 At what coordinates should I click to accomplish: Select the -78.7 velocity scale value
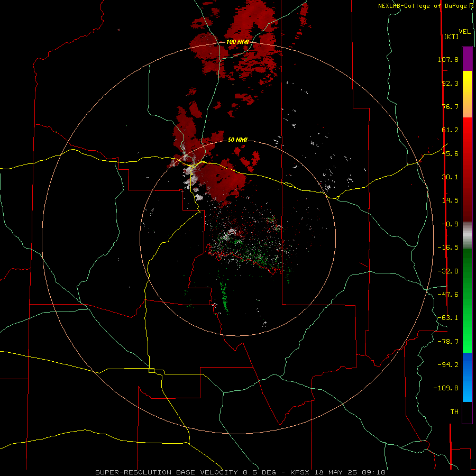pos(448,342)
